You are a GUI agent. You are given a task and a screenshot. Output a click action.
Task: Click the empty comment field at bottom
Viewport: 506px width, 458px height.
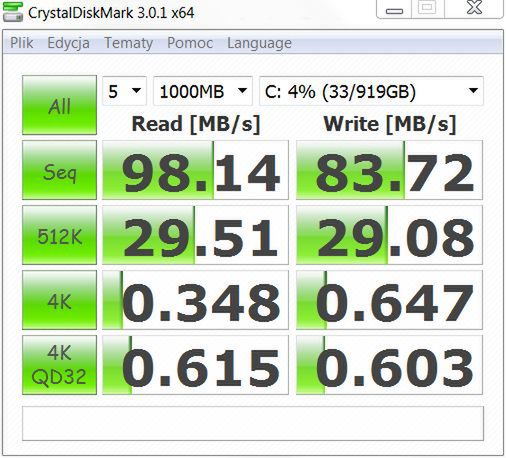(253, 423)
